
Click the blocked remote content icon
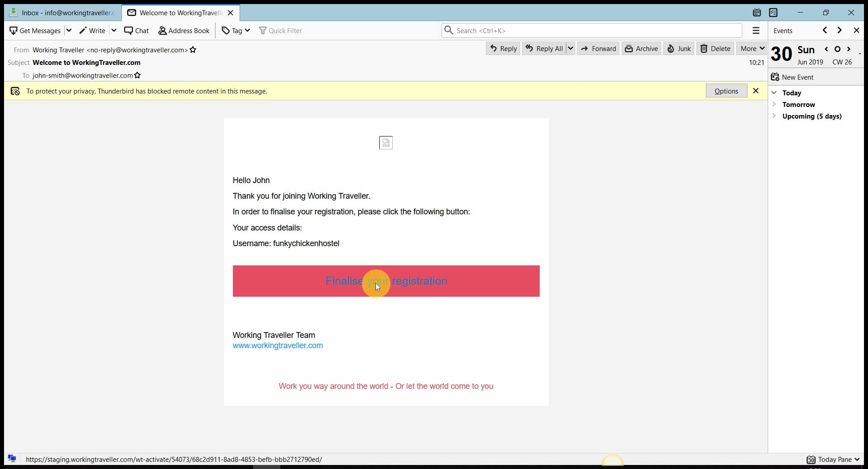(x=15, y=91)
